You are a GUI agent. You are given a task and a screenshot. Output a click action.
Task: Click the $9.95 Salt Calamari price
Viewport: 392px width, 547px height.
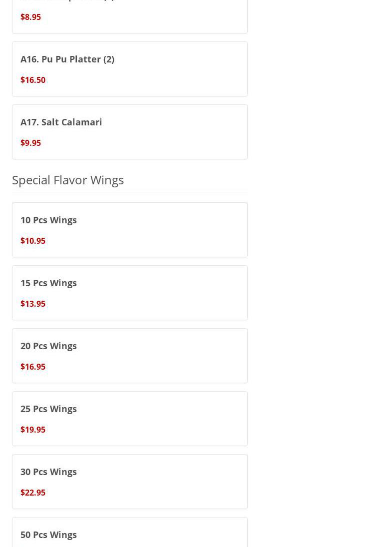click(x=30, y=143)
